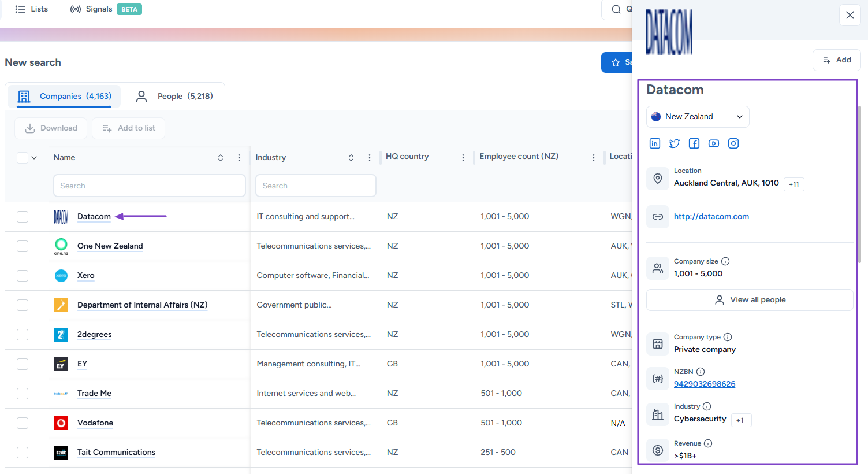The height and width of the screenshot is (474, 868).
Task: Click the Revenue info icon
Action: click(x=708, y=443)
